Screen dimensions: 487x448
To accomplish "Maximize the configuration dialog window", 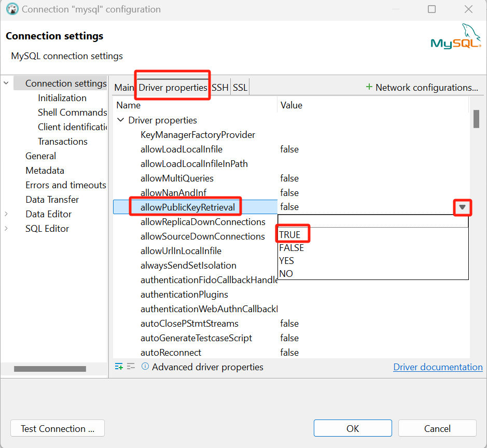I will [x=432, y=9].
